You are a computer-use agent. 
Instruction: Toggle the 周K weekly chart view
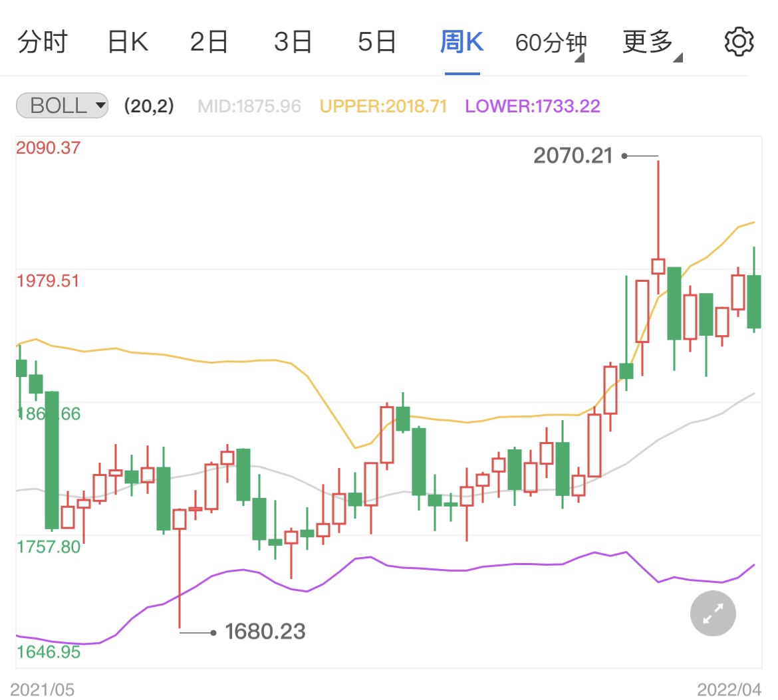(461, 41)
